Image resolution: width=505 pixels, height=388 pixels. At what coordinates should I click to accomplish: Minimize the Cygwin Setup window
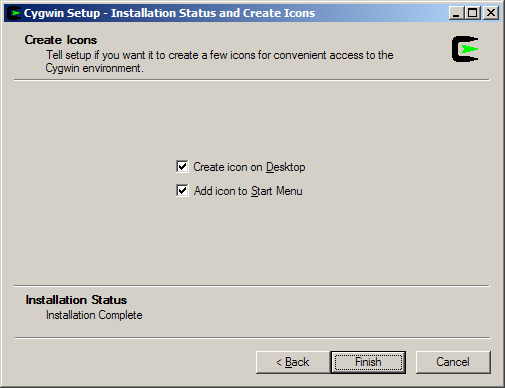click(456, 13)
